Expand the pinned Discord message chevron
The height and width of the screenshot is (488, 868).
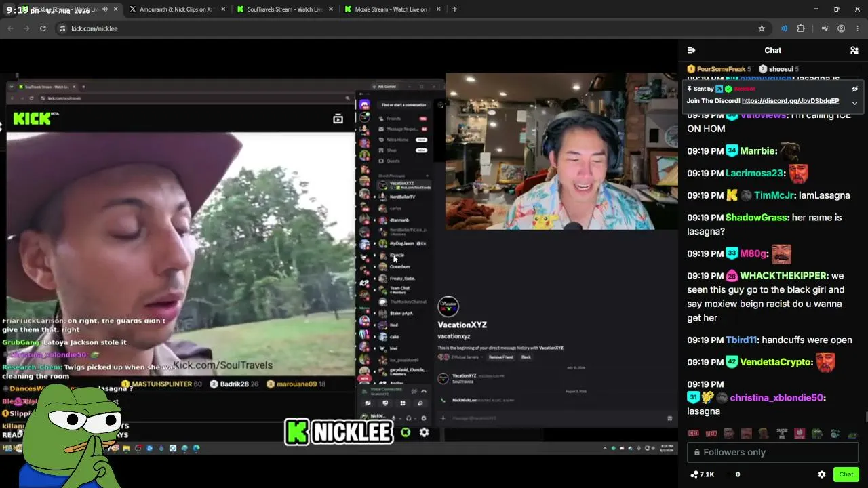point(854,103)
